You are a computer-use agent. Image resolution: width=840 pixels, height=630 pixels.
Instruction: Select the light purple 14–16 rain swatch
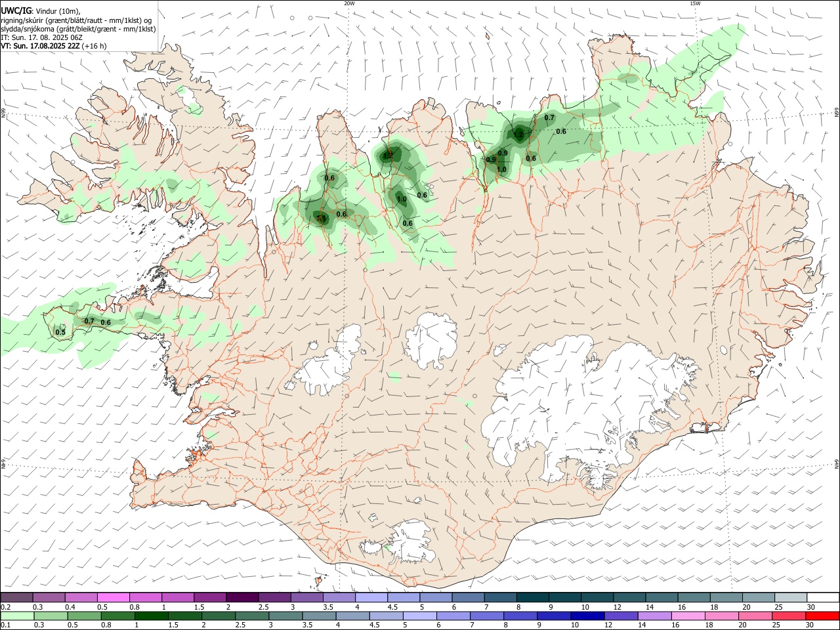pyautogui.click(x=655, y=615)
